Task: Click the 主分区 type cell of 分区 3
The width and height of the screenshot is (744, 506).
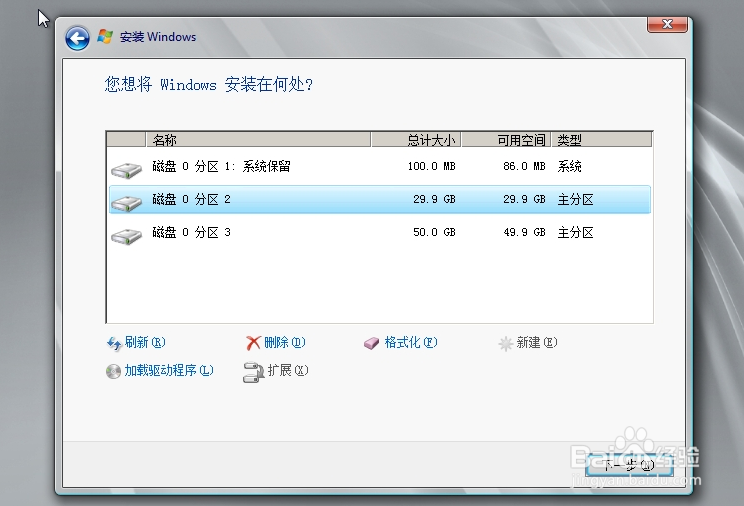Action: (576, 233)
